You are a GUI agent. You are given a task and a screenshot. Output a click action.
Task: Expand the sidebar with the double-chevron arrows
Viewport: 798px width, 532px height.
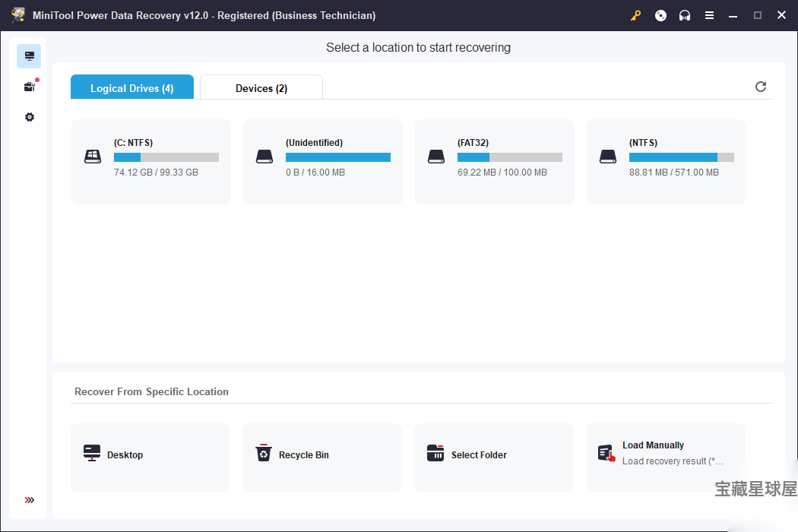click(30, 500)
